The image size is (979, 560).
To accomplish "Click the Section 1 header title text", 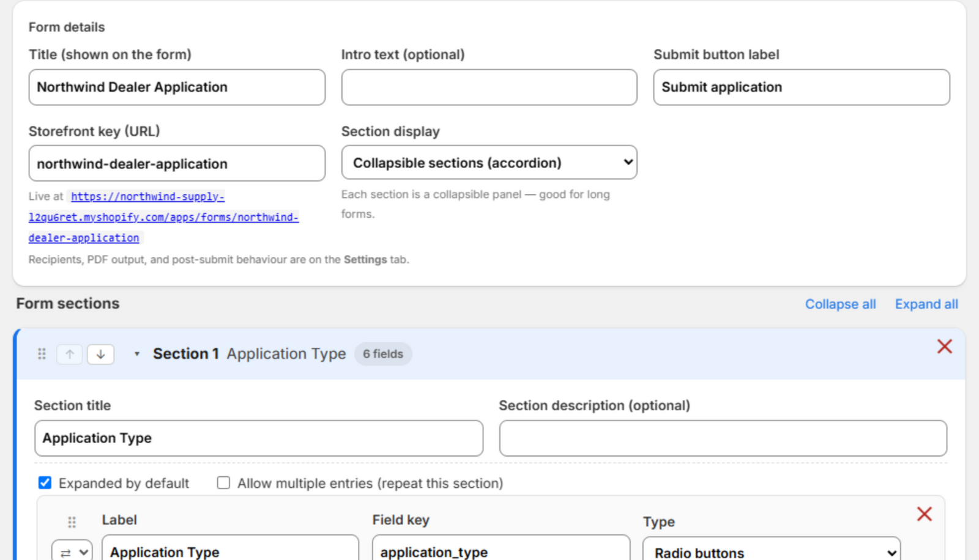I will coord(250,354).
